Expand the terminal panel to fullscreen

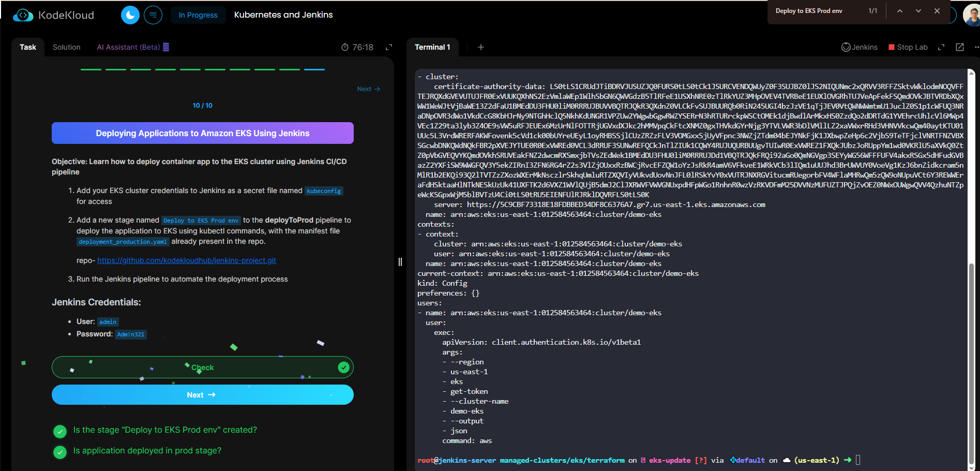(x=941, y=47)
